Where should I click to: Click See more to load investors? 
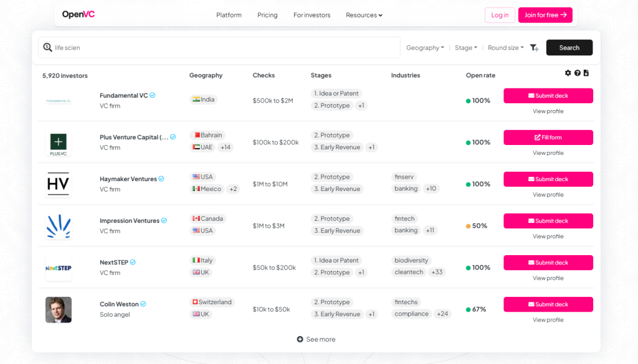[316, 339]
